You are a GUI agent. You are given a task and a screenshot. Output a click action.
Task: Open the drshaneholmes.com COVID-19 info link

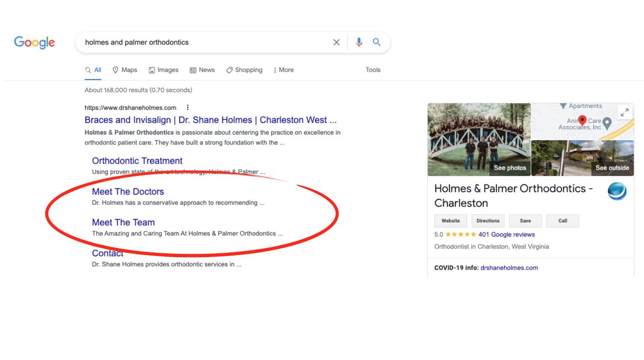pyautogui.click(x=509, y=268)
